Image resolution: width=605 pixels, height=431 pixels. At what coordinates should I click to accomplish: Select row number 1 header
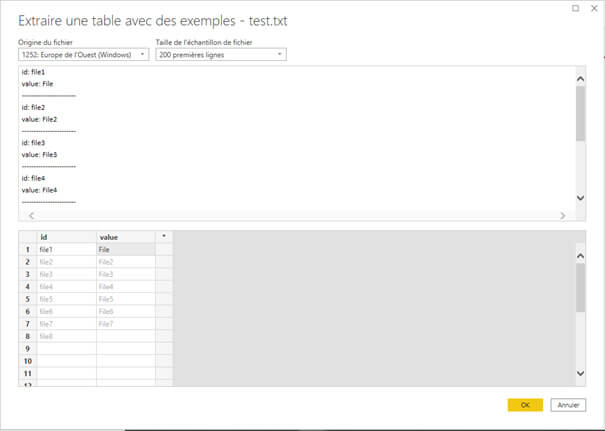point(27,249)
